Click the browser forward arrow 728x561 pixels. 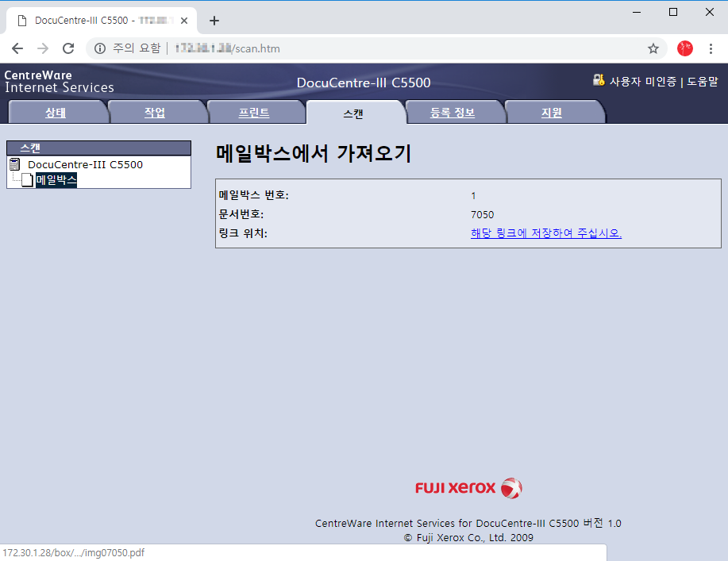pos(43,48)
